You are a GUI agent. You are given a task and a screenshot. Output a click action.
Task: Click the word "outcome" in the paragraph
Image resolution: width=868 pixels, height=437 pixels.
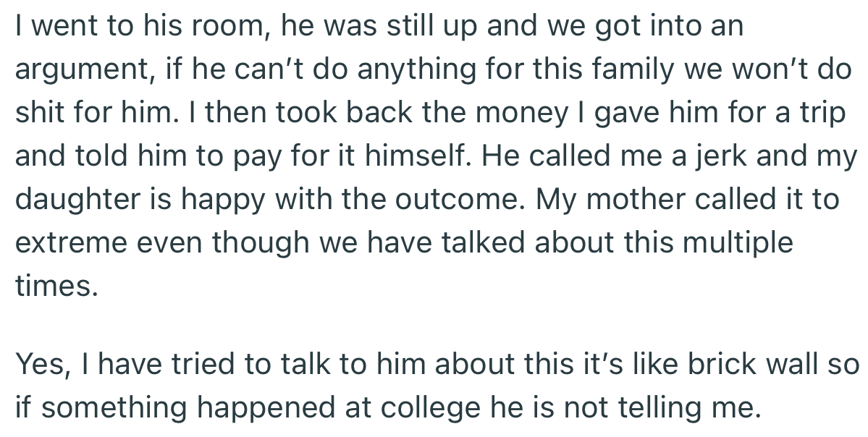coord(449,199)
